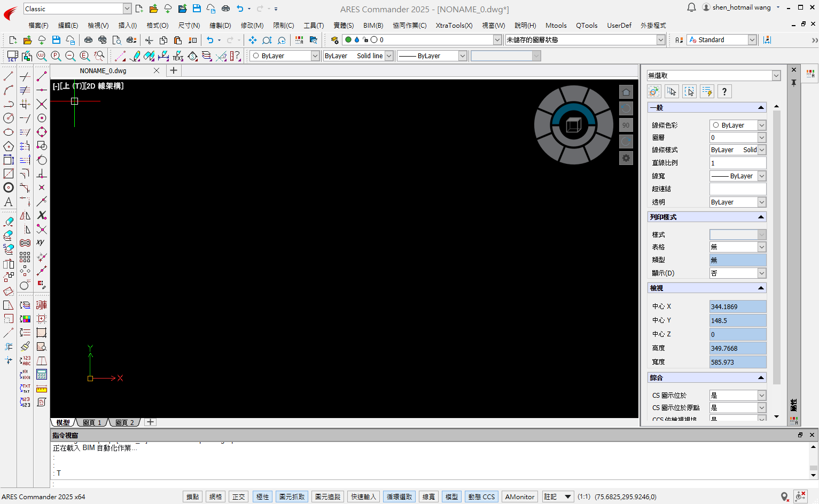Click the 中心 X value 344.1869

click(738, 306)
